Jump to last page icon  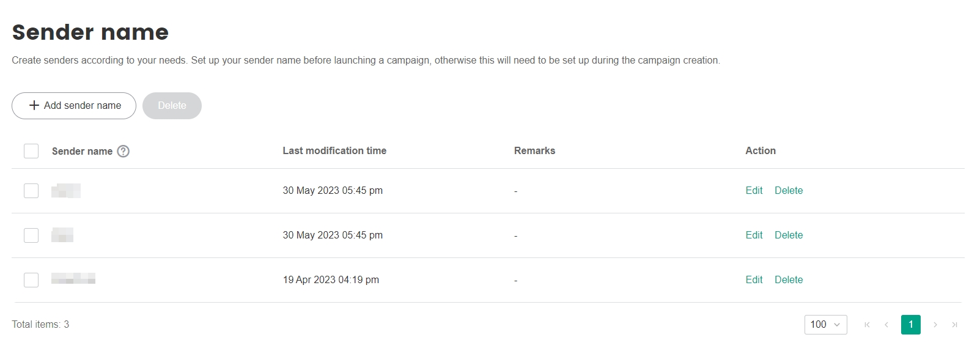[x=955, y=325]
